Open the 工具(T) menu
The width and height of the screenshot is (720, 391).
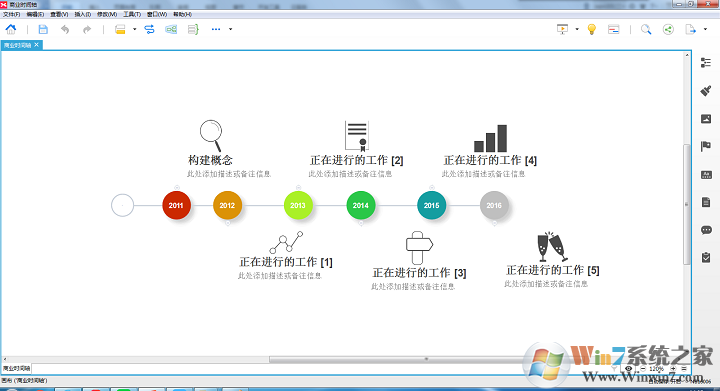coord(132,14)
